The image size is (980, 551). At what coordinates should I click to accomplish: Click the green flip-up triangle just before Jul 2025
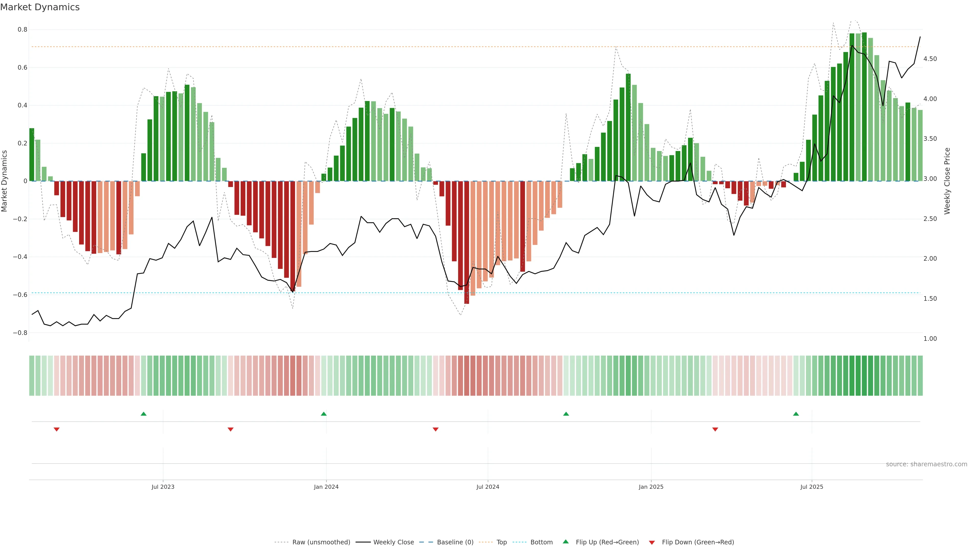point(796,414)
